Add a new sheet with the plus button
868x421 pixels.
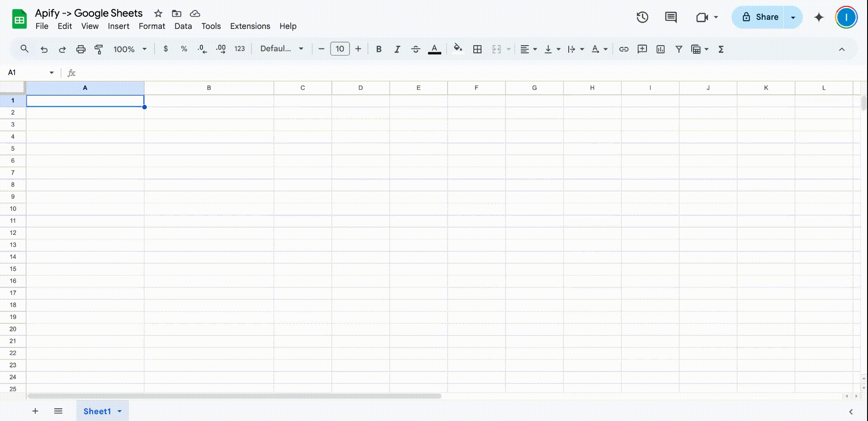pyautogui.click(x=35, y=411)
